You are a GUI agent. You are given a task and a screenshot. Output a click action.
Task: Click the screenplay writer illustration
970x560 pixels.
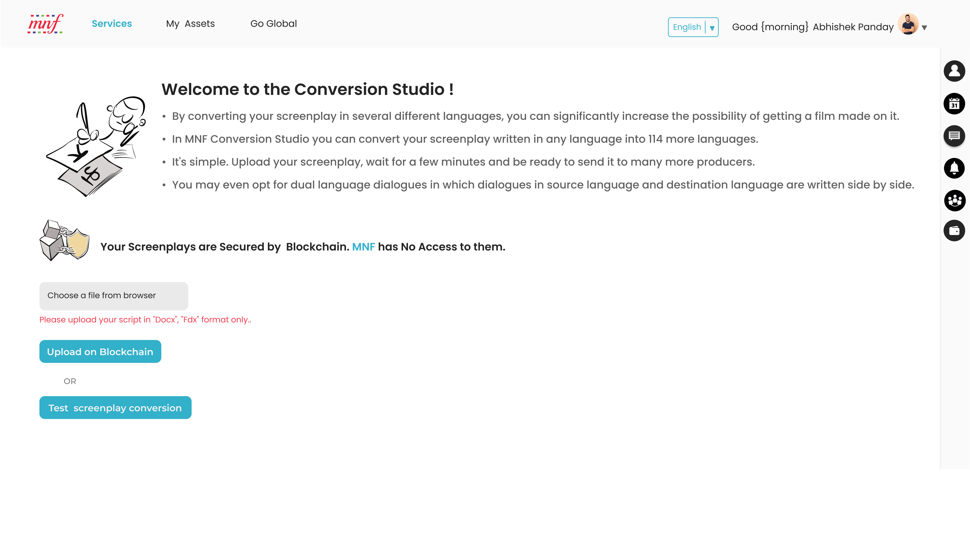96,146
